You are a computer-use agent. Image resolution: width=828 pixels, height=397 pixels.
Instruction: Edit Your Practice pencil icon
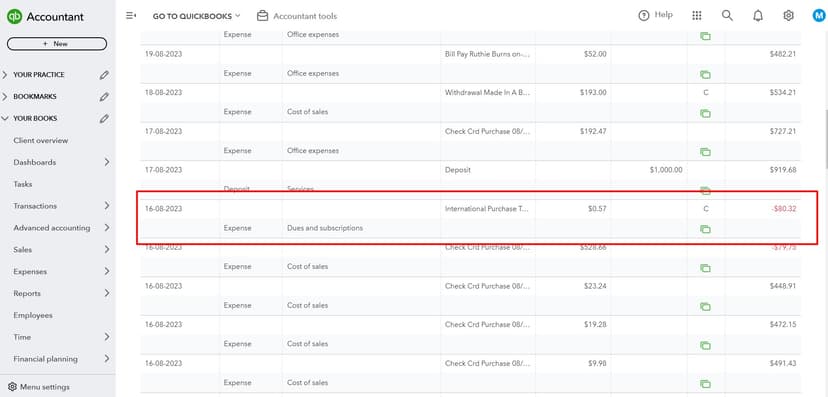point(104,75)
